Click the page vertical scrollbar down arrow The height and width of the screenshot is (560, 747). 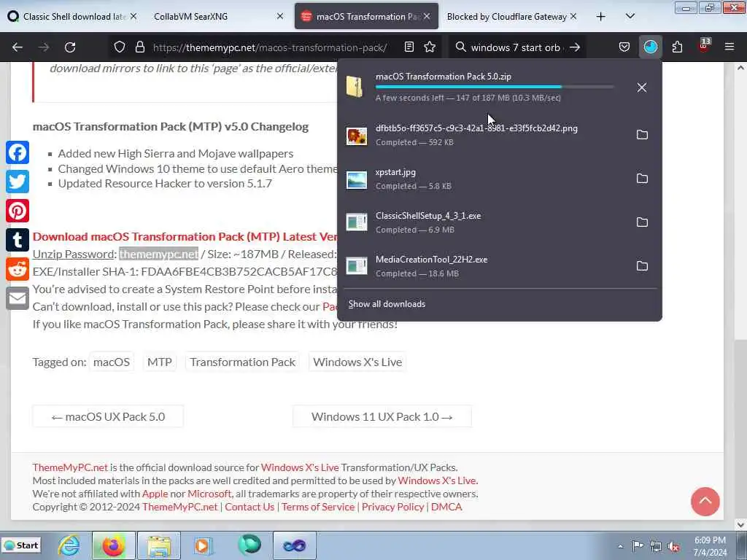740,525
